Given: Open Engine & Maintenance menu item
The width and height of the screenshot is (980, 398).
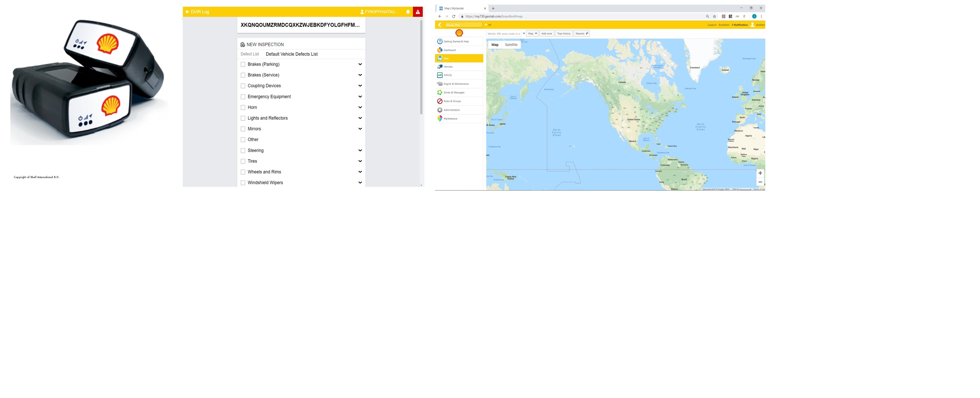Looking at the screenshot, I should click(459, 84).
